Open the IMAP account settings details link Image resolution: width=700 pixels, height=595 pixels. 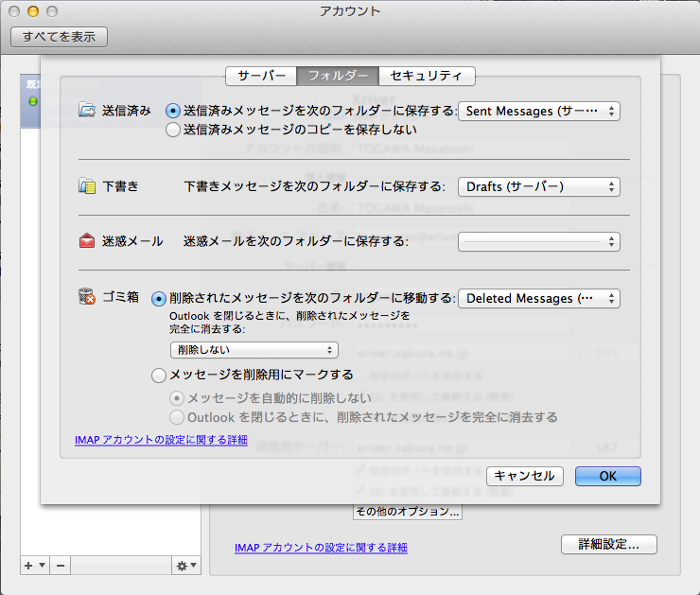(x=161, y=440)
